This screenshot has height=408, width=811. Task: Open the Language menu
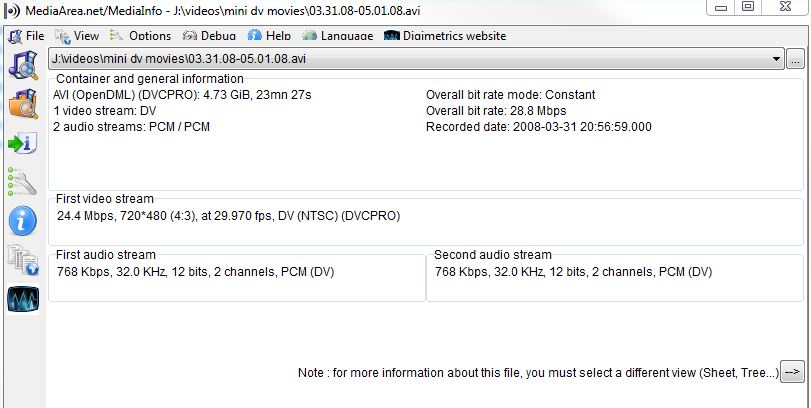[339, 36]
